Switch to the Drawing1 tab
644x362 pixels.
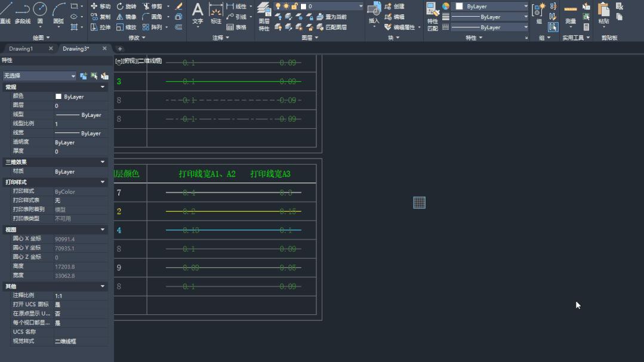tap(21, 49)
